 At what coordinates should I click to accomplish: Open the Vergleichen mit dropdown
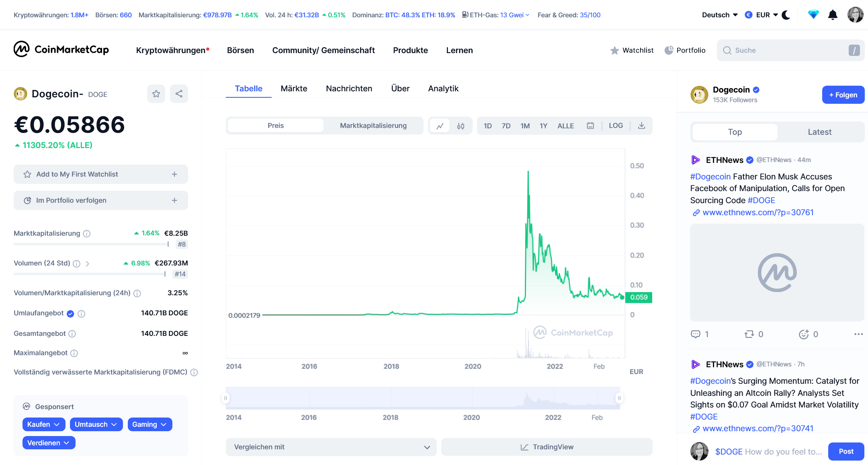331,447
